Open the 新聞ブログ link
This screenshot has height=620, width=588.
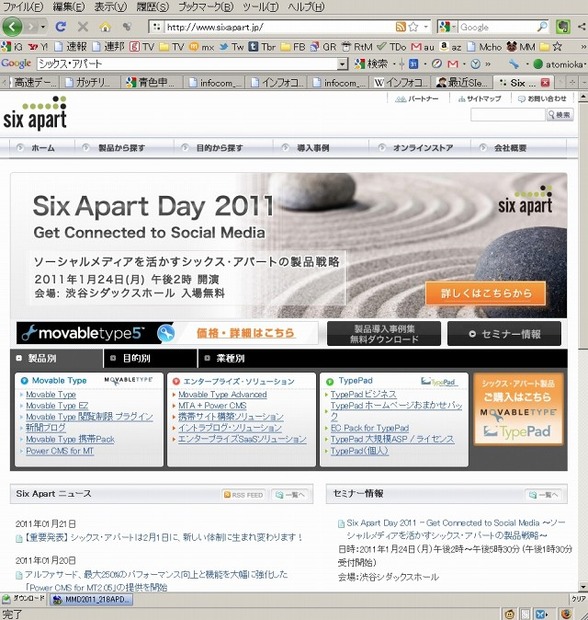tap(45, 427)
